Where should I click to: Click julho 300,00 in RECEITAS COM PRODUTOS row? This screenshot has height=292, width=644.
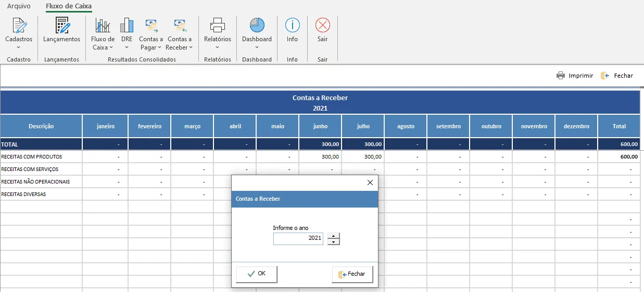(373, 156)
